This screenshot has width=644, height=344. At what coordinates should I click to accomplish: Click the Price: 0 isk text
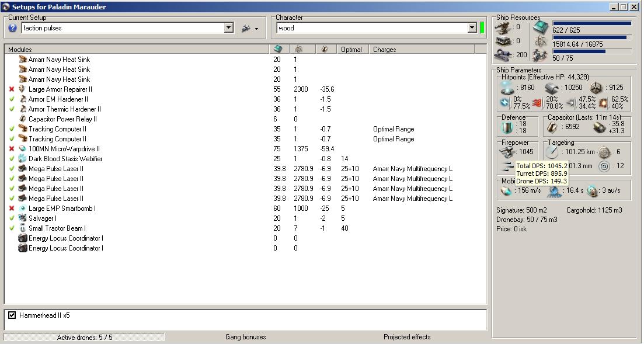tap(511, 229)
